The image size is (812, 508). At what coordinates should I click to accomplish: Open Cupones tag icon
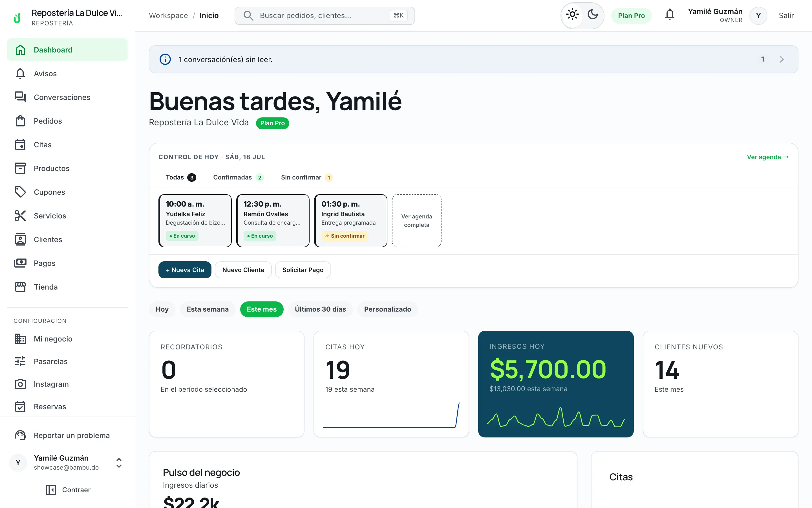20,192
